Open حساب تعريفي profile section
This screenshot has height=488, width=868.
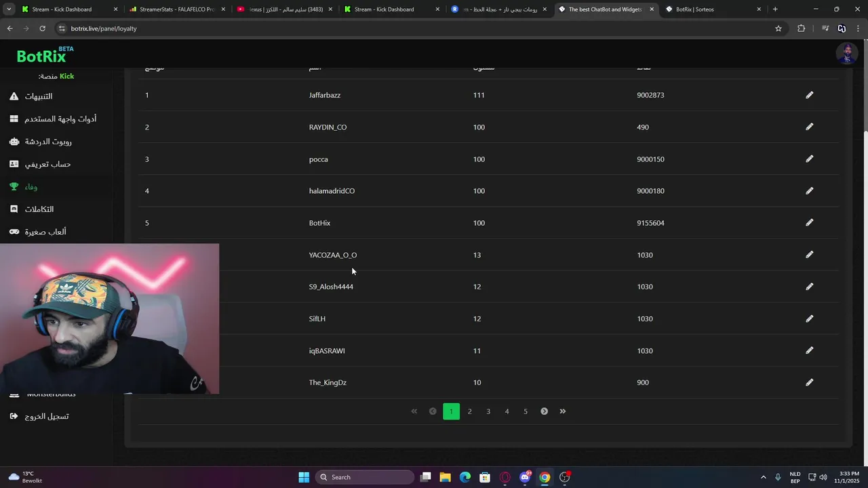(40, 164)
